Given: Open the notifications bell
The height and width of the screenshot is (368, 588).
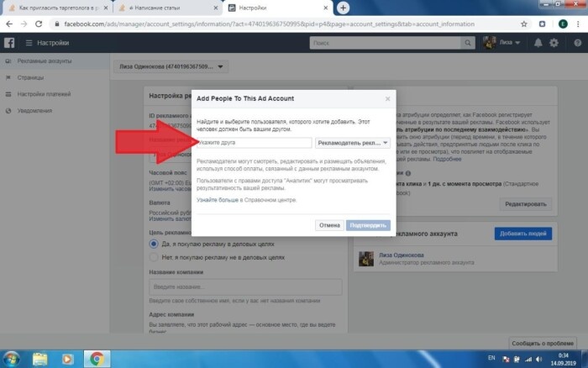Looking at the screenshot, I should [x=538, y=43].
